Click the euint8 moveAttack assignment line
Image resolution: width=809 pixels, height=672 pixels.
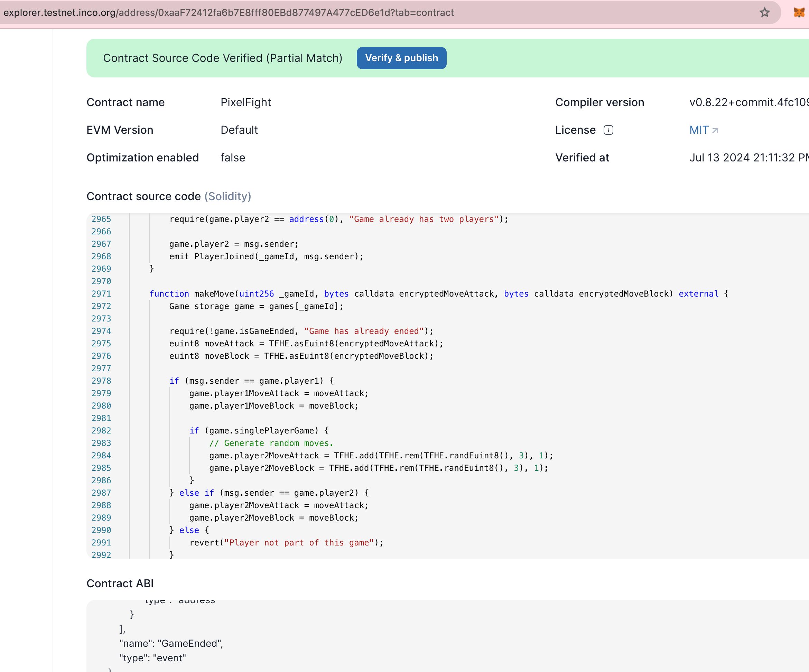point(306,344)
